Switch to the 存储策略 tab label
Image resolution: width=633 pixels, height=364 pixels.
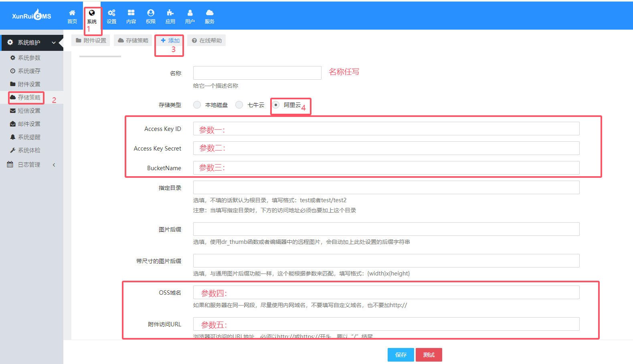point(137,40)
